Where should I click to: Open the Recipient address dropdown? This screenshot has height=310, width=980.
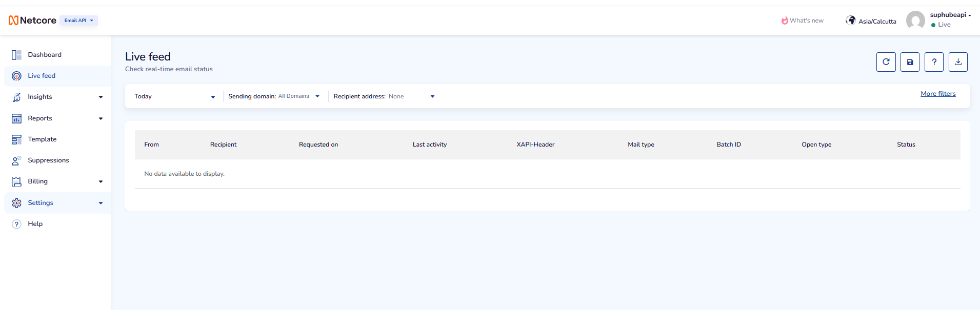(384, 96)
